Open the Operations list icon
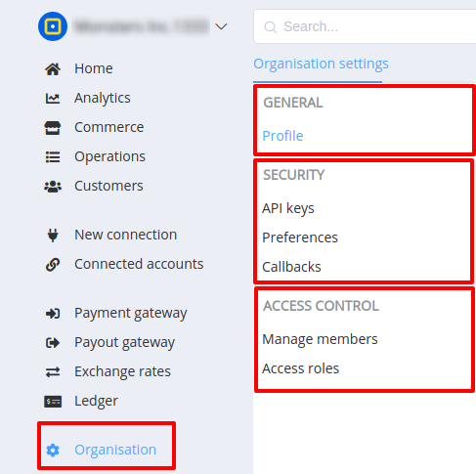The width and height of the screenshot is (476, 474). click(53, 157)
